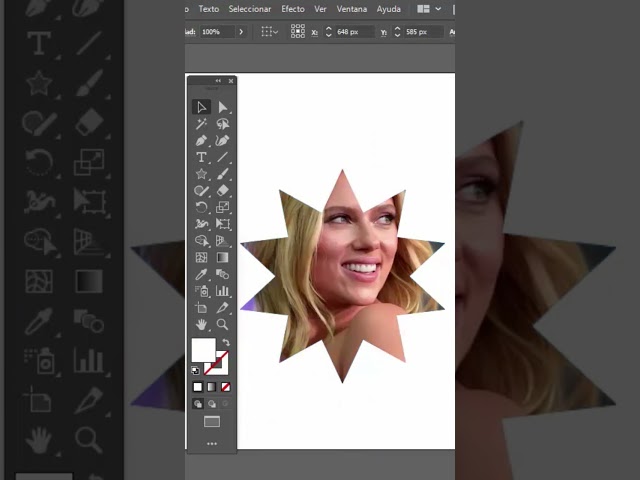Viewport: 640px width, 480px height.
Task: Click the opacity 100% field
Action: pos(217,31)
